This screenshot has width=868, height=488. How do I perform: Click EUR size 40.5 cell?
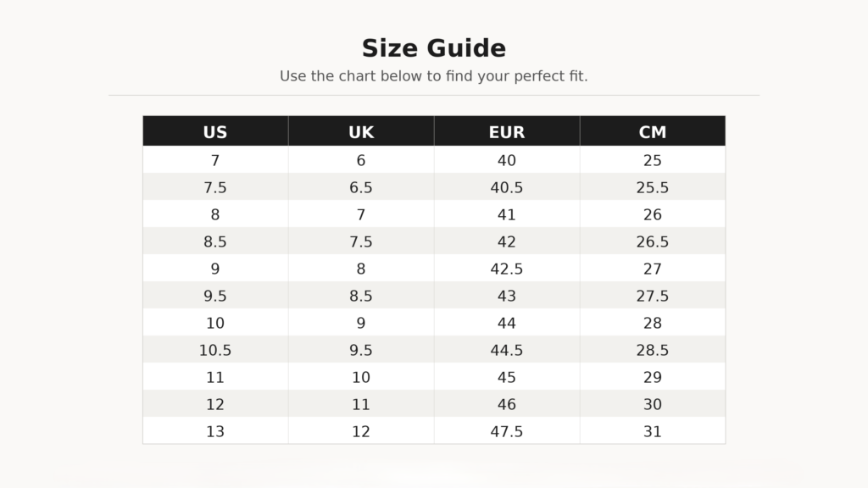pos(507,187)
